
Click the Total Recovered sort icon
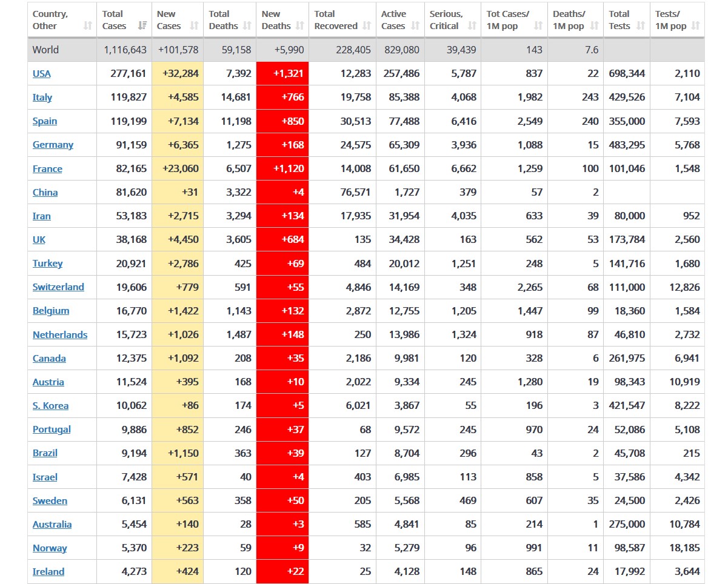(x=367, y=26)
